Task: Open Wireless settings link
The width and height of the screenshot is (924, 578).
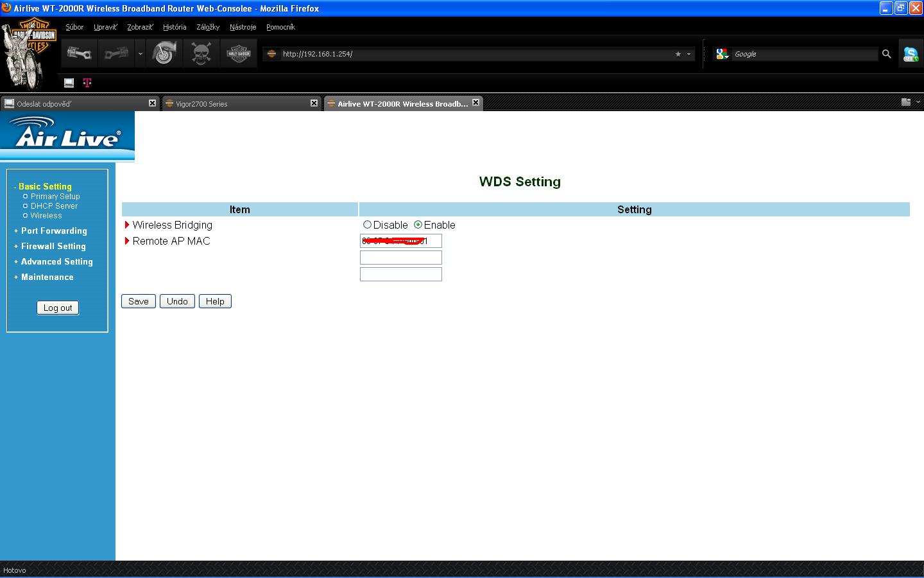Action: (46, 216)
